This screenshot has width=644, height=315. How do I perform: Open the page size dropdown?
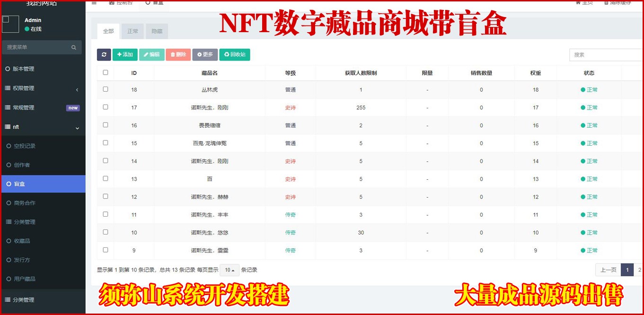pyautogui.click(x=229, y=270)
